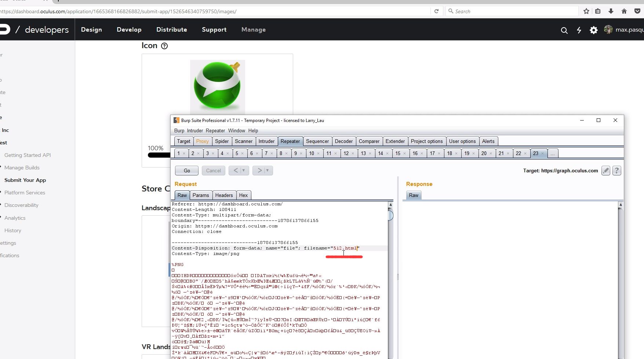Select the request Params tab

click(201, 195)
